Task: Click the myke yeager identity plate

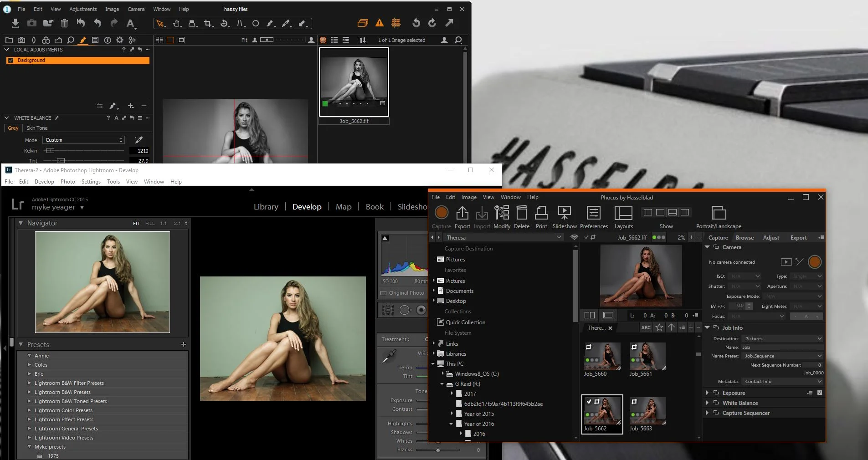Action: 53,207
